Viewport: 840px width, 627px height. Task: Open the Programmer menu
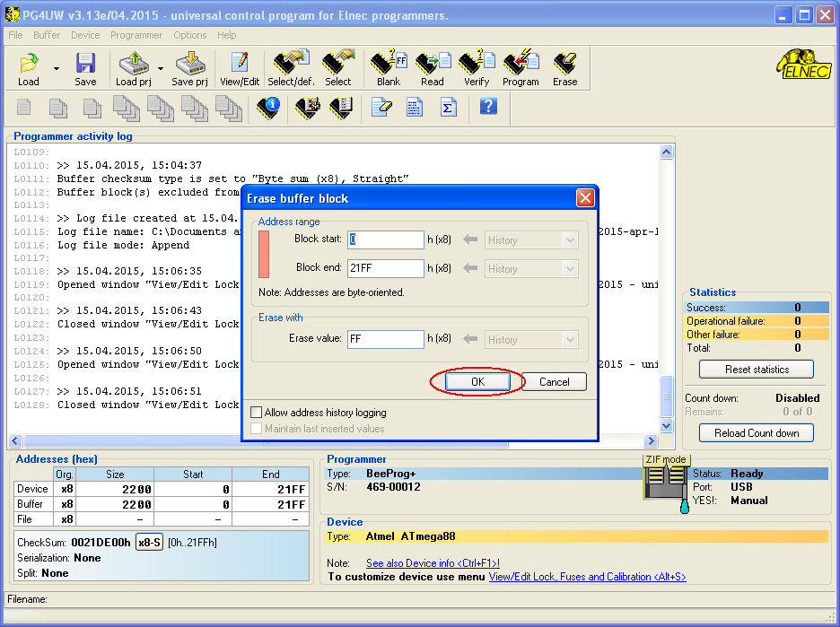[x=136, y=35]
